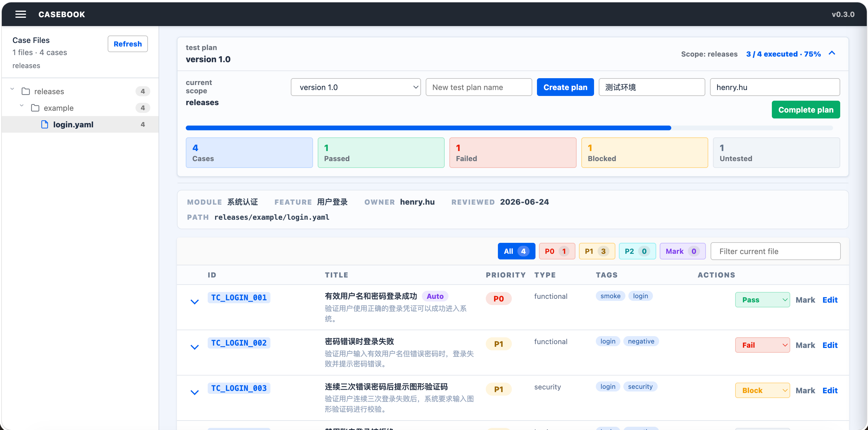The height and width of the screenshot is (430, 868).
Task: Focus the Filter current file box
Action: pyautogui.click(x=775, y=251)
